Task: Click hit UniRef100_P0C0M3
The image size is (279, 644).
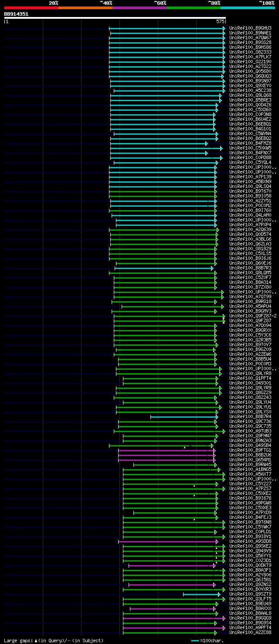Action: [x=250, y=364]
